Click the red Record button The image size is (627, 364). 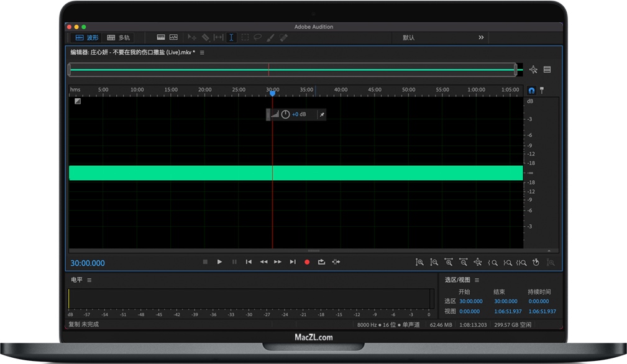pos(307,262)
